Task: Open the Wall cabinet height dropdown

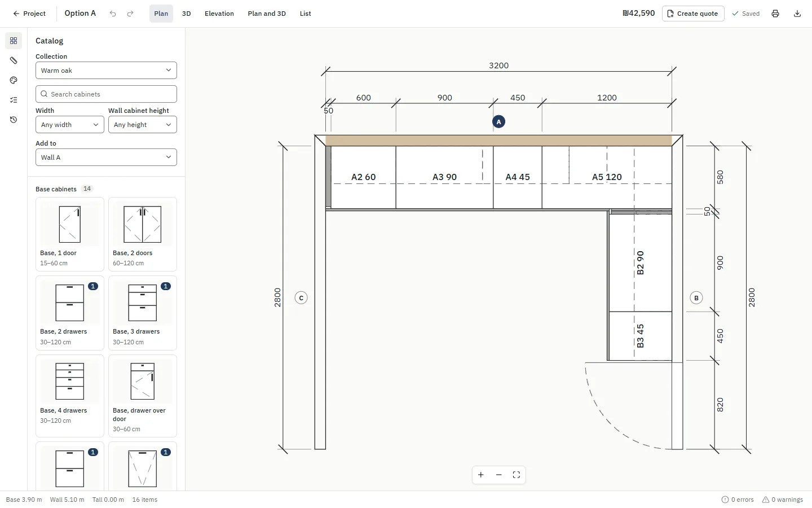Action: (x=143, y=125)
